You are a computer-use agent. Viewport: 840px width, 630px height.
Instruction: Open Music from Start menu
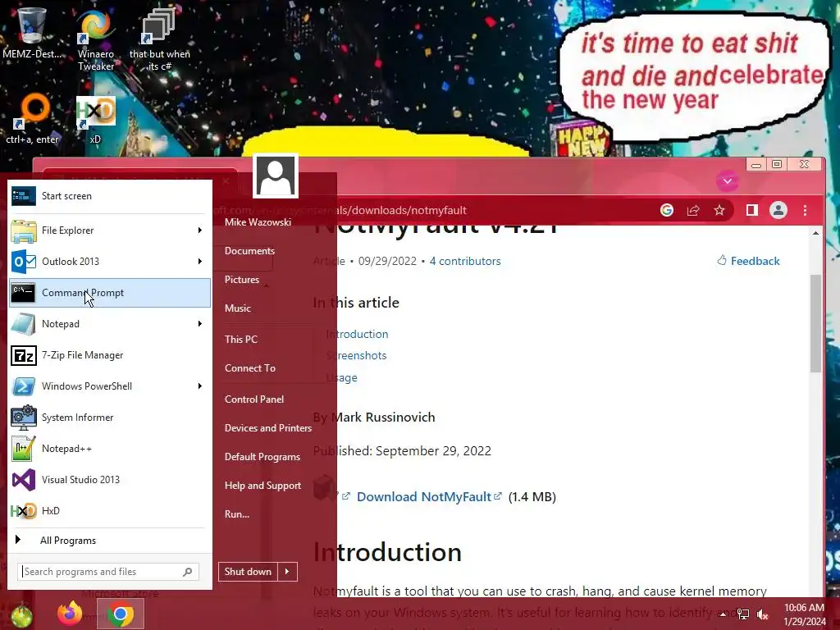coord(238,308)
